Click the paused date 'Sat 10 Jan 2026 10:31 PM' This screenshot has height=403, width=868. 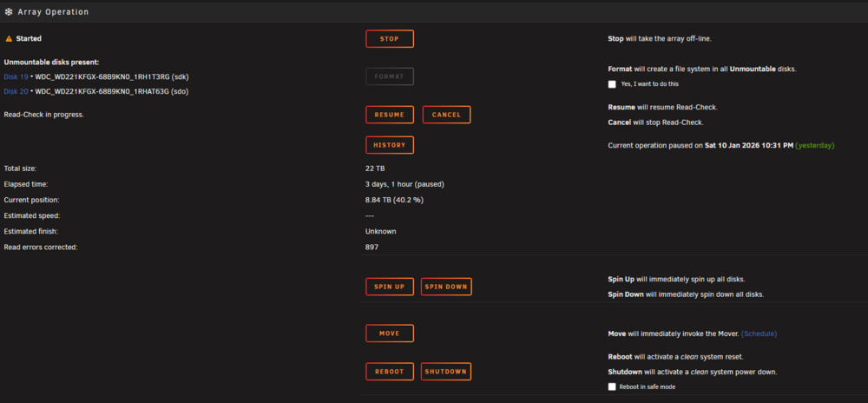tap(749, 146)
